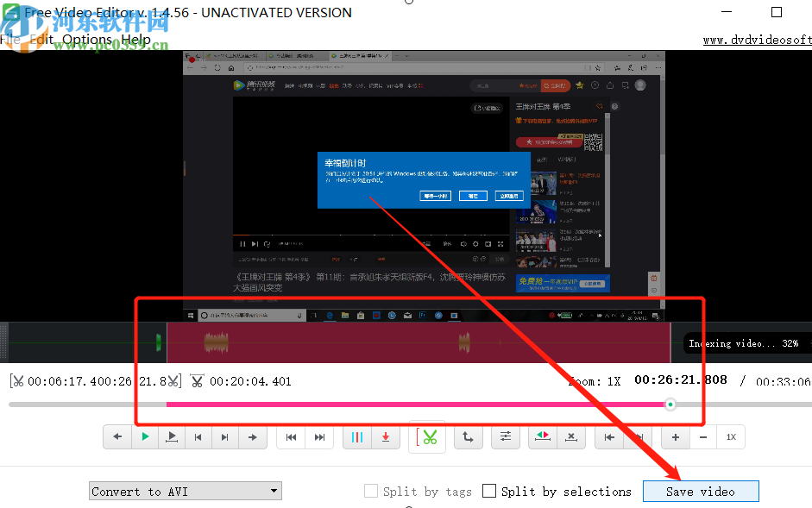Image resolution: width=812 pixels, height=508 pixels.
Task: Select the scissors cut tool
Action: [427, 436]
